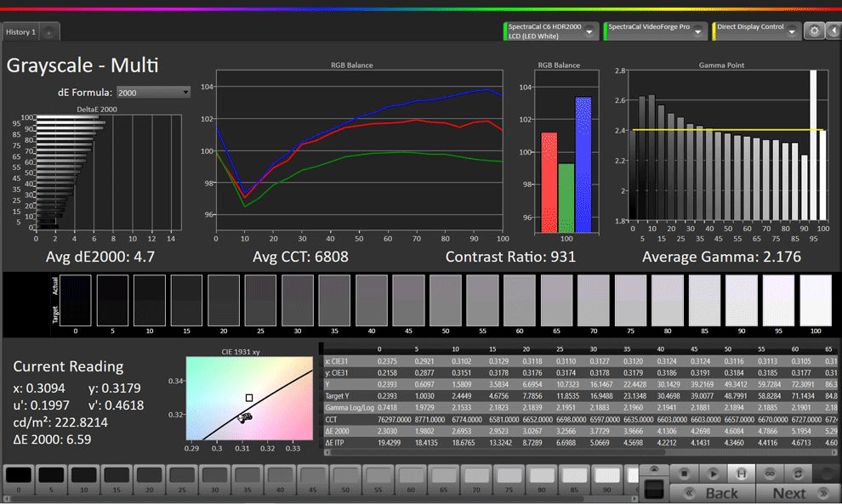Select the 10 level pattern button
The image size is (842, 504).
pos(83,479)
